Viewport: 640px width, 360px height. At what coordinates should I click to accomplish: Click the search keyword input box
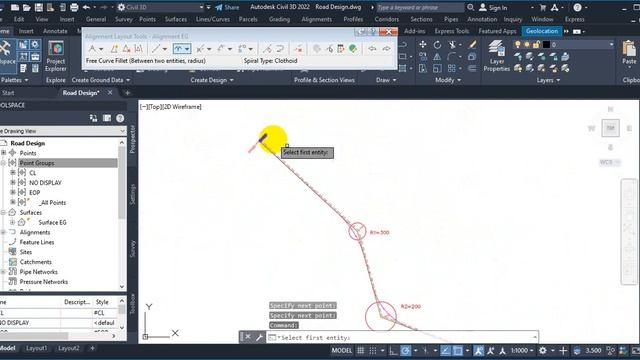click(420, 7)
